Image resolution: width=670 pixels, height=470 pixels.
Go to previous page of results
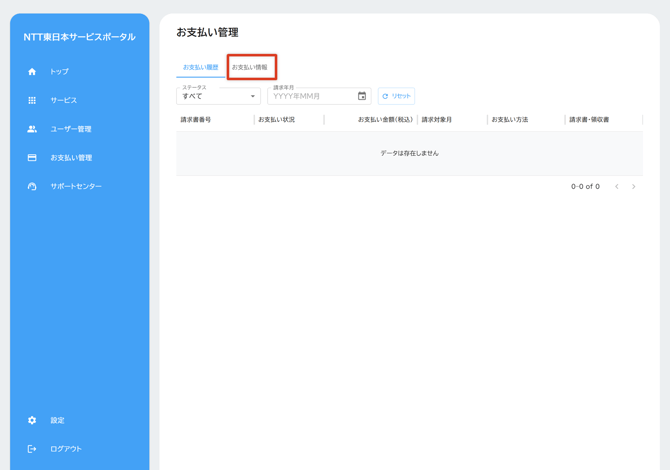click(x=616, y=187)
